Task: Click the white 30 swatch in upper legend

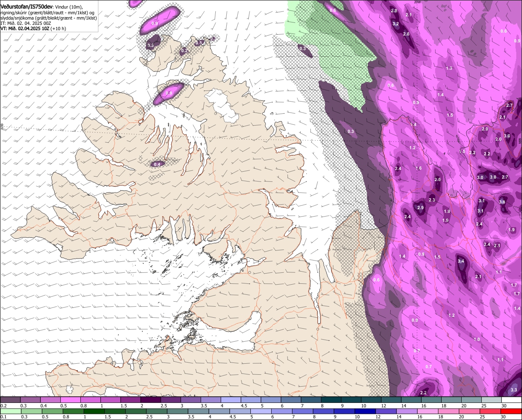Action: pos(511,400)
